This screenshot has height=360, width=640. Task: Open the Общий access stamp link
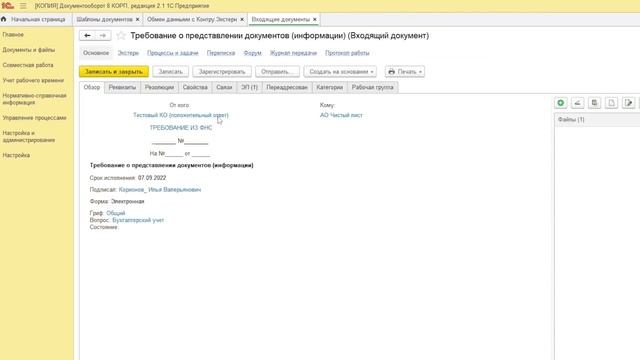click(116, 213)
